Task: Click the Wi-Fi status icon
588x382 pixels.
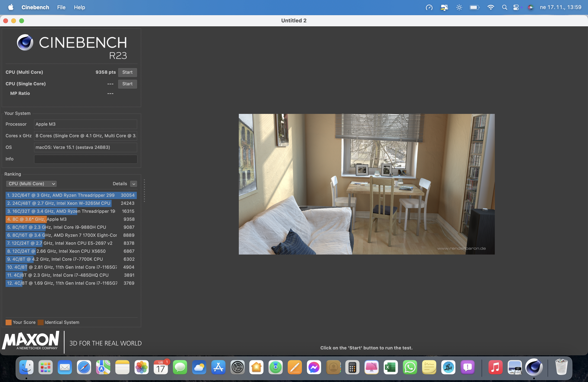Action: point(491,7)
